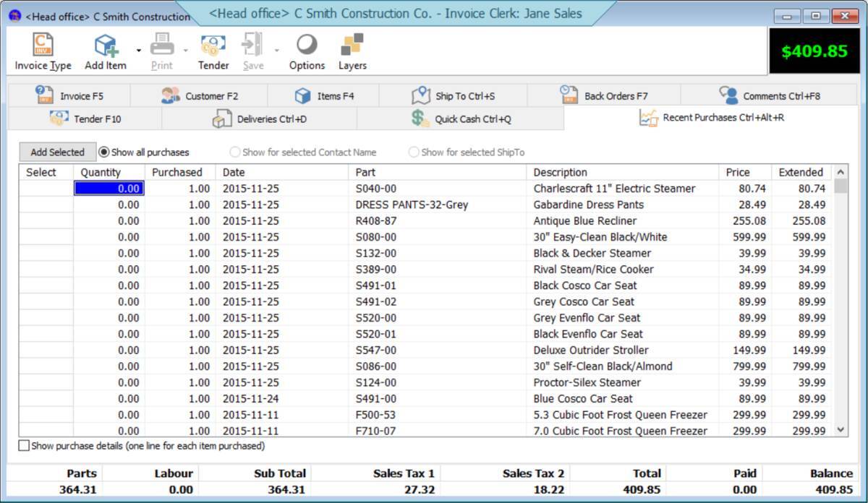Open the Tender toolbar icon
The width and height of the screenshot is (868, 503).
point(213,46)
